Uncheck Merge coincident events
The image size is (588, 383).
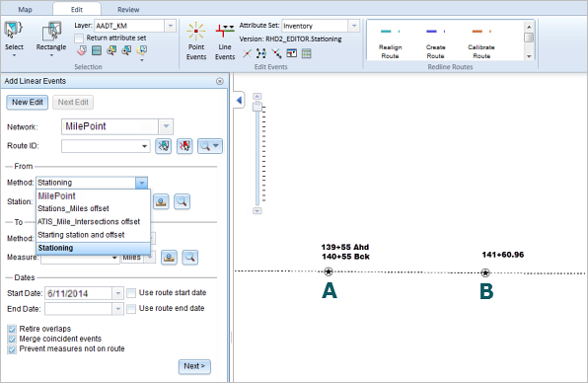pyautogui.click(x=12, y=340)
